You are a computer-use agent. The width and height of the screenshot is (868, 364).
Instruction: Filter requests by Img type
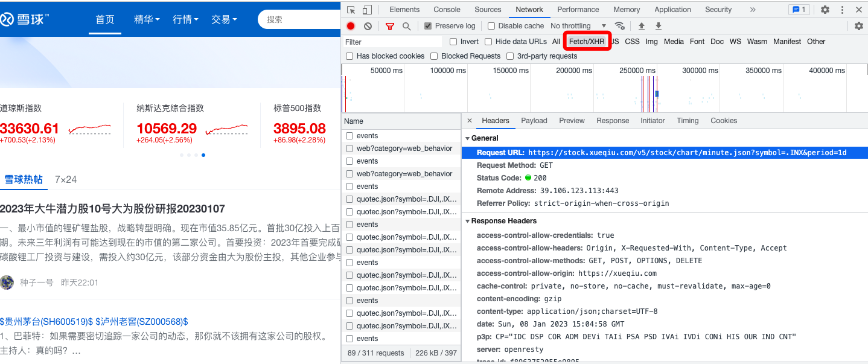click(651, 42)
